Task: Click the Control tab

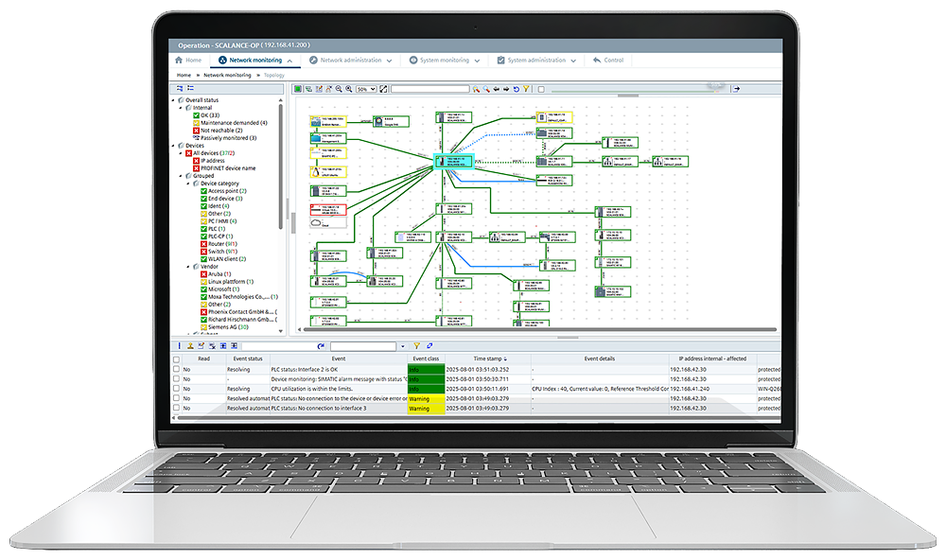Action: coord(608,61)
